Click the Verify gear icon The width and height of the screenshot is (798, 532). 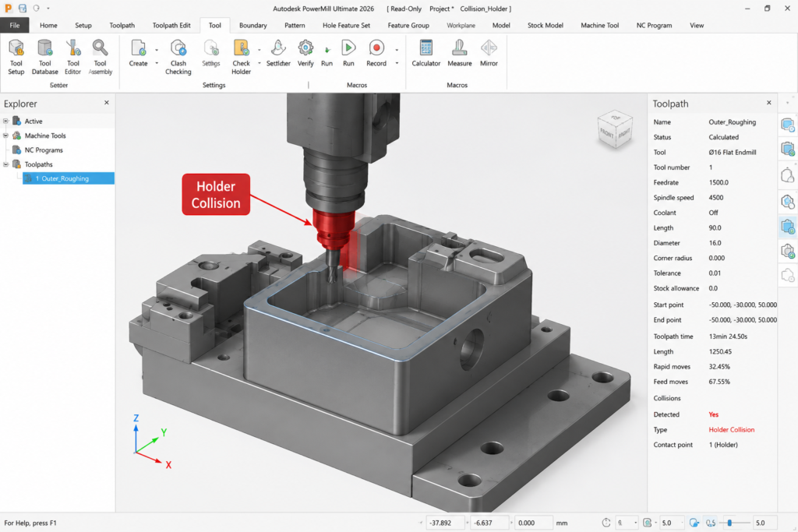click(305, 48)
